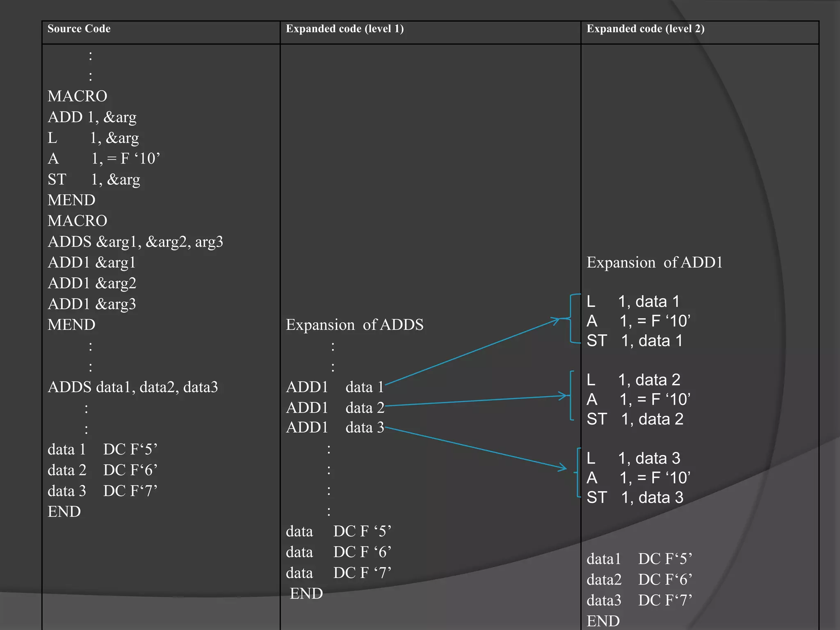Image resolution: width=840 pixels, height=630 pixels.
Task: Click the END statement in level 2 column
Action: click(603, 621)
